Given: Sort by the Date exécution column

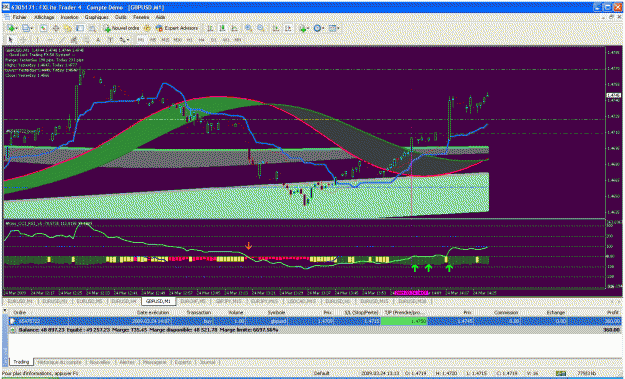Looking at the screenshot, I should coord(153,312).
